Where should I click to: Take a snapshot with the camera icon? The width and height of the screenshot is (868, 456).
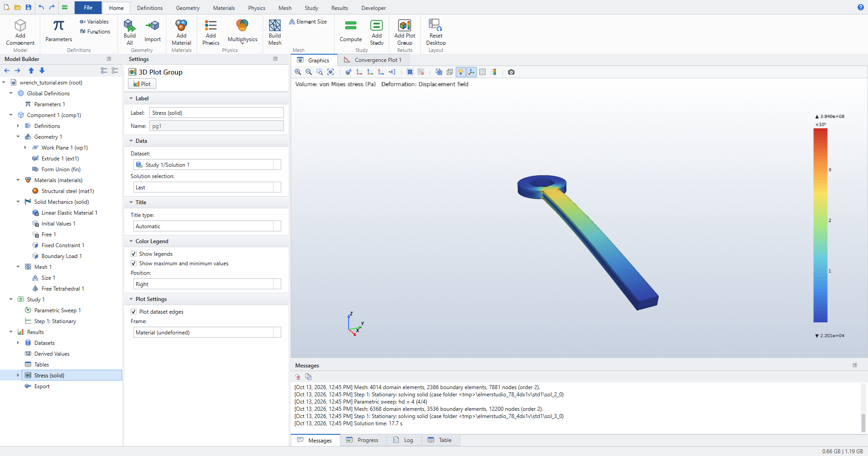click(511, 72)
